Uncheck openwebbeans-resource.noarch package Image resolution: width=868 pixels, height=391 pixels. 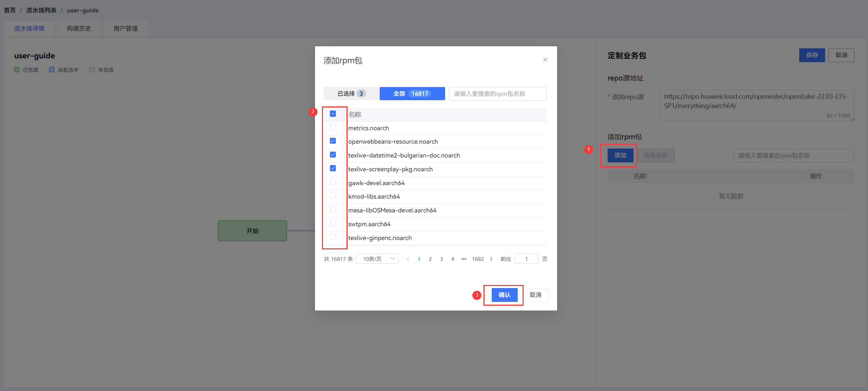pos(333,141)
